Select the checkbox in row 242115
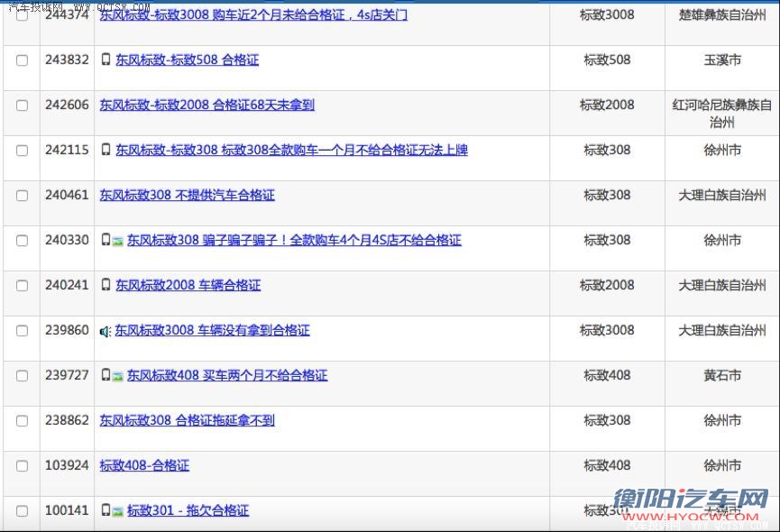 [22, 151]
